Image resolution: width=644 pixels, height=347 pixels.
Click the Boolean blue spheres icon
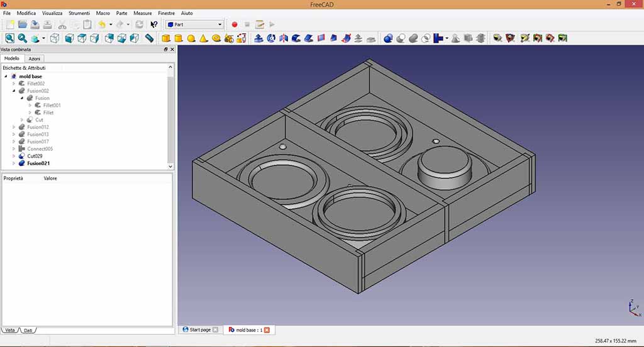[388, 38]
